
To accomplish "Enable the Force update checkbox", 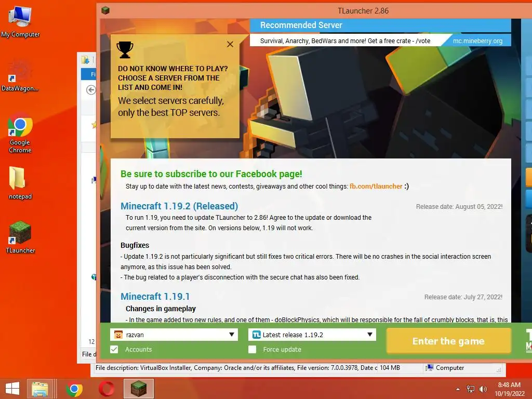I will coord(252,350).
